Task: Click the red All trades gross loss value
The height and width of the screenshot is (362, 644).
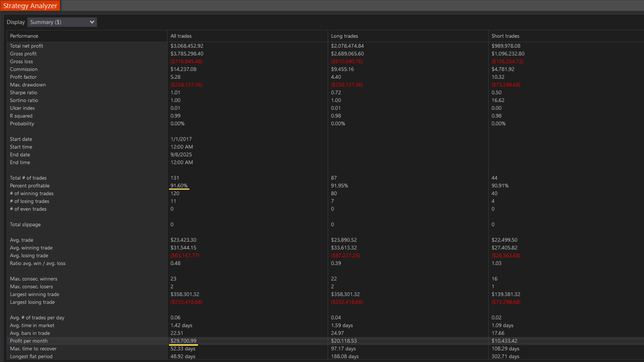Action: (x=186, y=61)
